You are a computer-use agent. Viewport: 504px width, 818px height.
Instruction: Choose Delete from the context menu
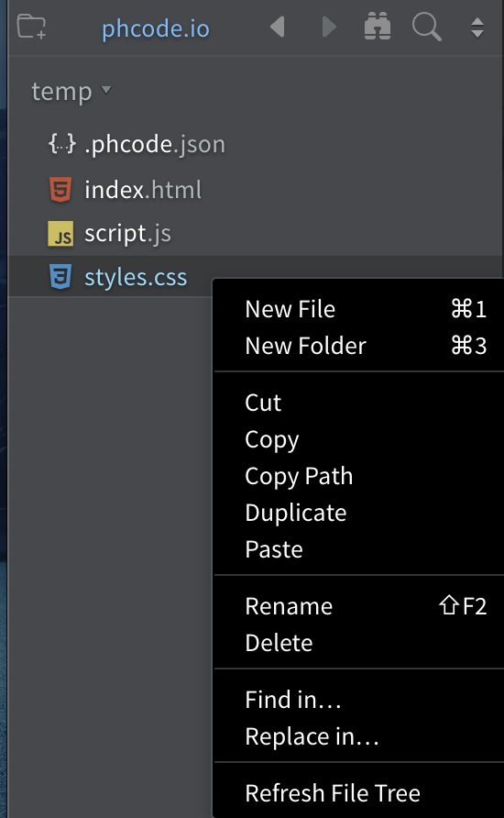(359, 643)
